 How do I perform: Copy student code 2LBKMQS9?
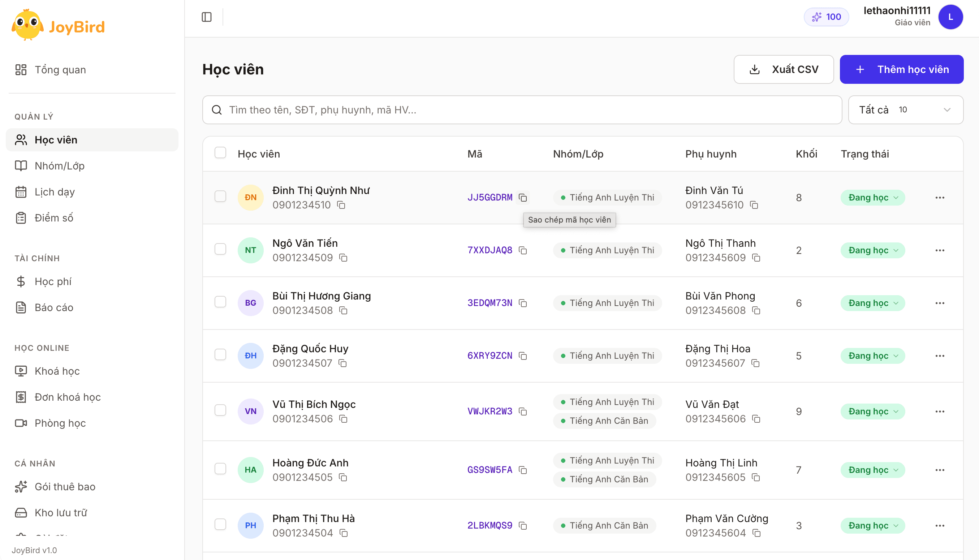tap(523, 525)
